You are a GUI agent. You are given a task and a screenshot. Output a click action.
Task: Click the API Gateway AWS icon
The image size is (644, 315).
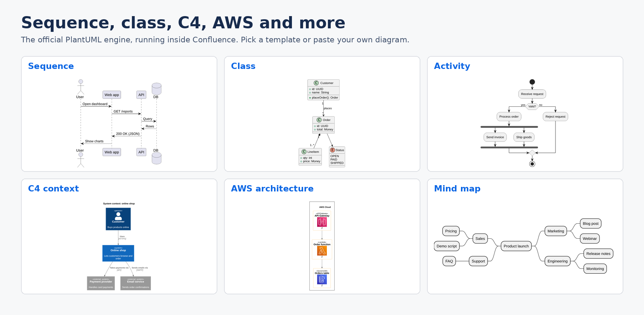322,222
